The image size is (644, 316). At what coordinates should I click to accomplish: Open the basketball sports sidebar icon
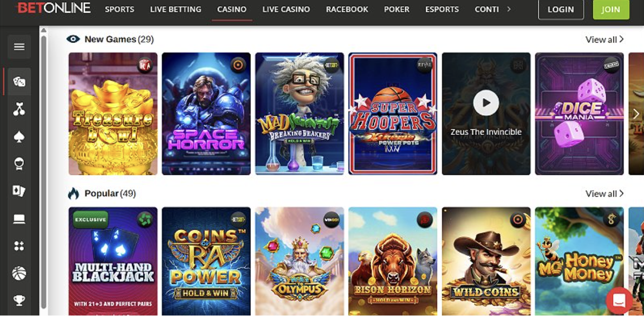(x=19, y=274)
